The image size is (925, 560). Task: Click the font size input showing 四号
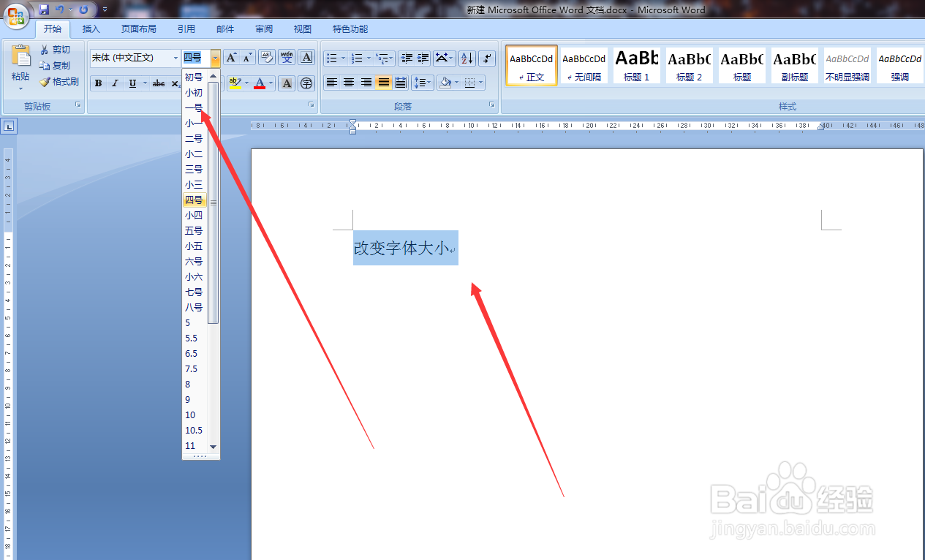point(196,58)
